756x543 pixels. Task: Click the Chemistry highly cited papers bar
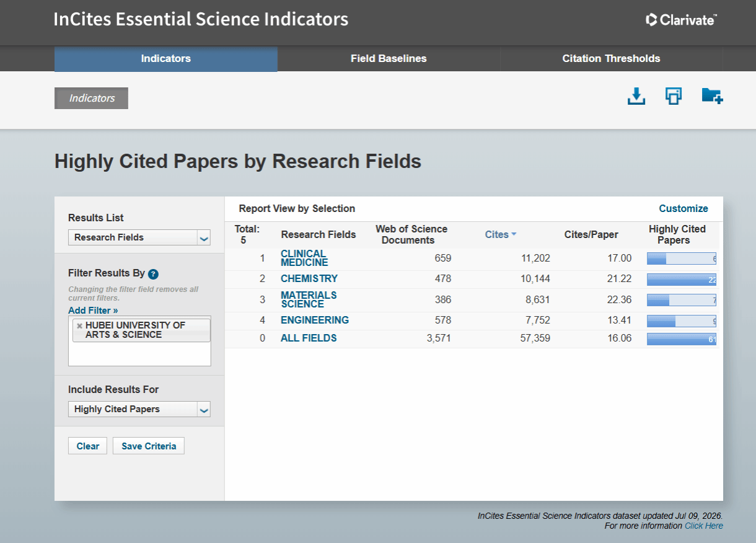[682, 280]
